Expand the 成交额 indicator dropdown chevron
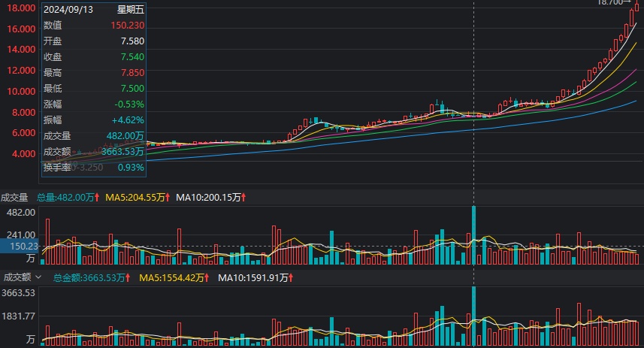This screenshot has height=348, width=644. point(38,277)
